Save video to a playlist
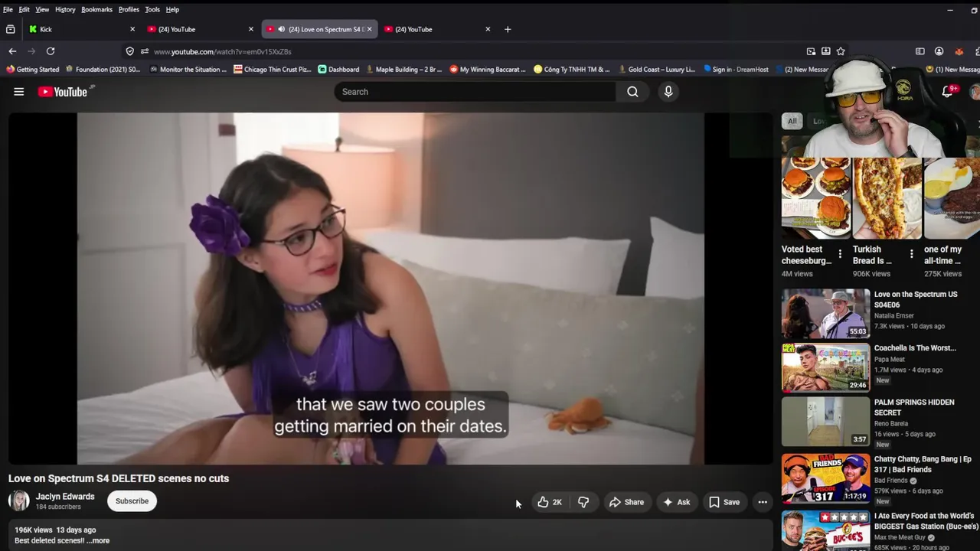The width and height of the screenshot is (980, 551). (724, 502)
